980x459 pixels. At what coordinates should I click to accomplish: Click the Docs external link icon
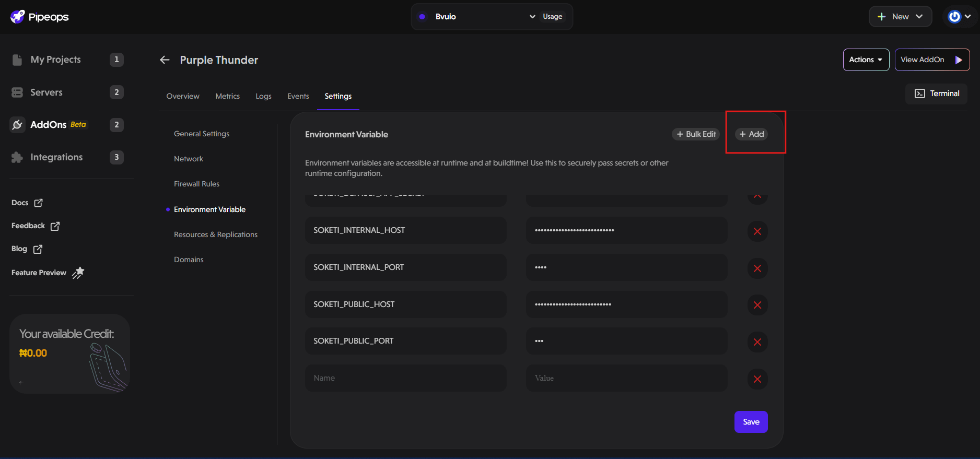click(x=38, y=203)
